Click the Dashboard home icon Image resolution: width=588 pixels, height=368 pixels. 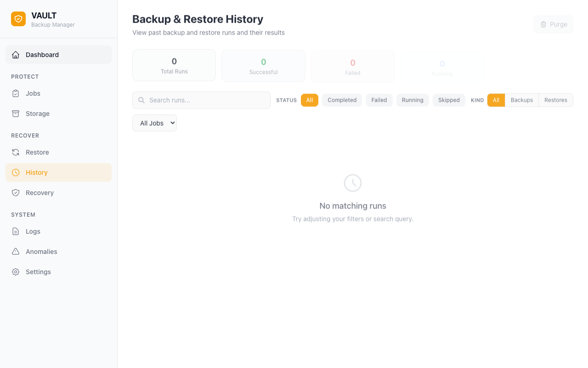(x=16, y=55)
